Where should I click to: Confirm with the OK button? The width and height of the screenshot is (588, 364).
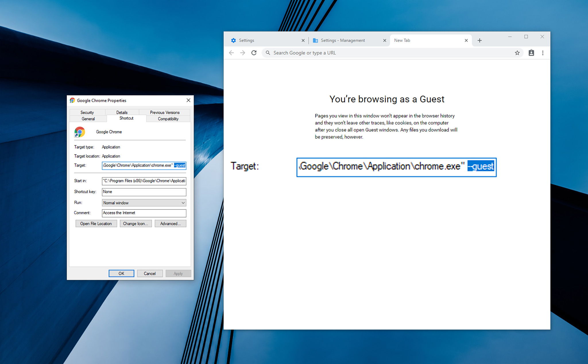click(121, 274)
